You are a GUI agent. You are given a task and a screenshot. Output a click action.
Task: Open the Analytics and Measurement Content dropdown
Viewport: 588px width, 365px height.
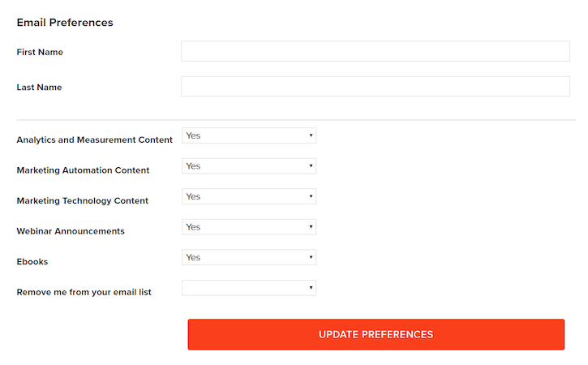click(x=248, y=136)
